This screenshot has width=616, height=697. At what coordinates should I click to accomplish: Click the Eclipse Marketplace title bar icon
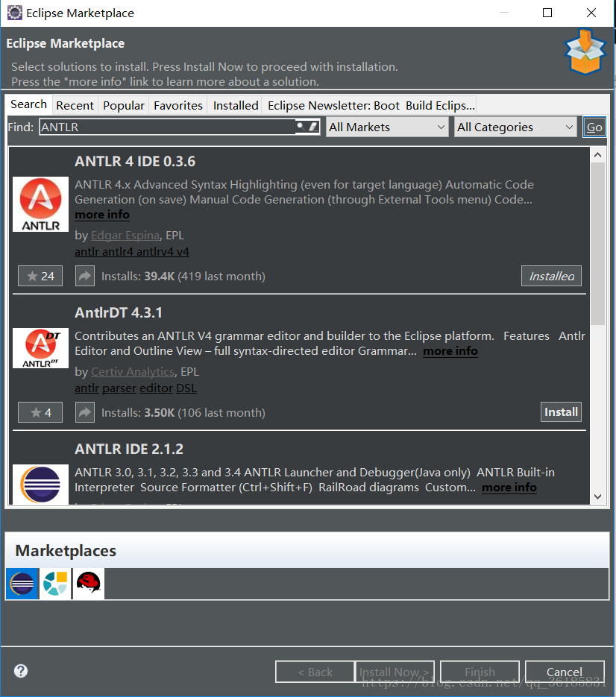point(14,13)
